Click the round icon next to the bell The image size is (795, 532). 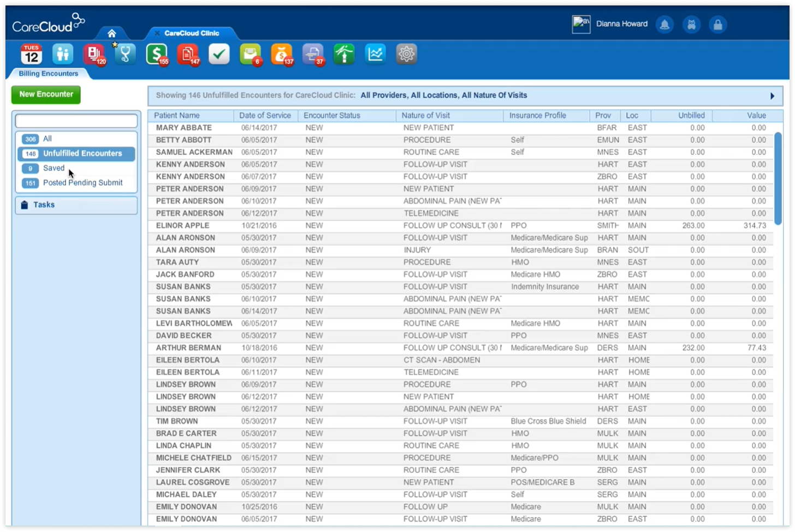coord(691,25)
